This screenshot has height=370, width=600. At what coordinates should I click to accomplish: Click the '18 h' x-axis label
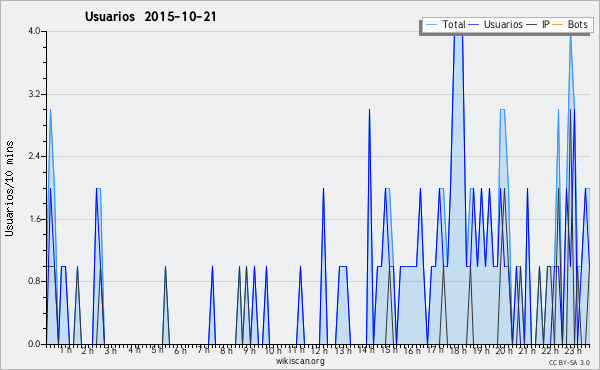pos(458,350)
